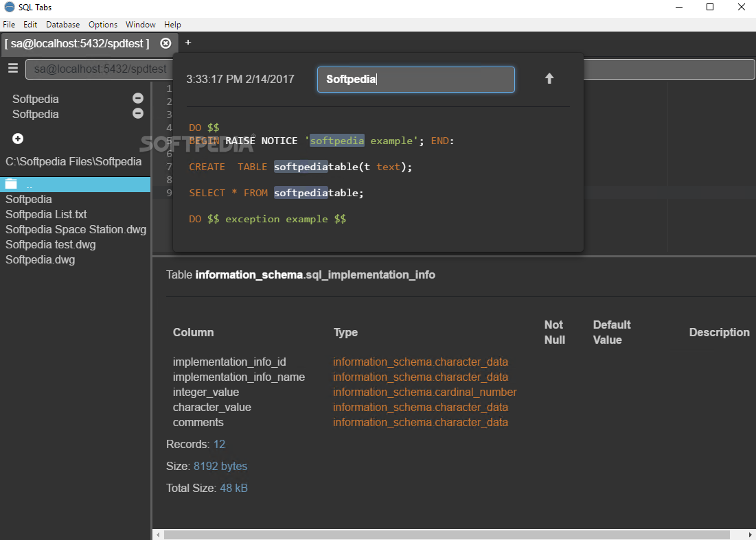The image size is (756, 540).
Task: Click type link for implementation_info_name
Action: click(420, 377)
